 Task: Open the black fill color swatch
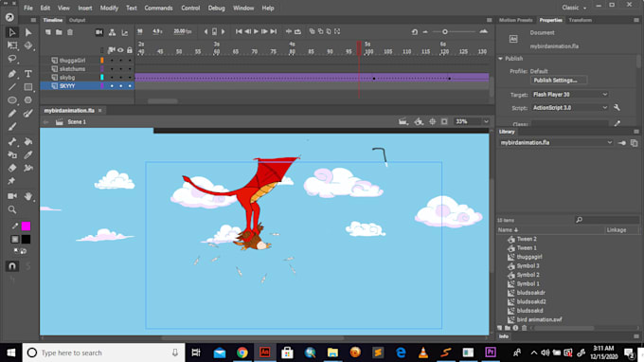point(26,239)
